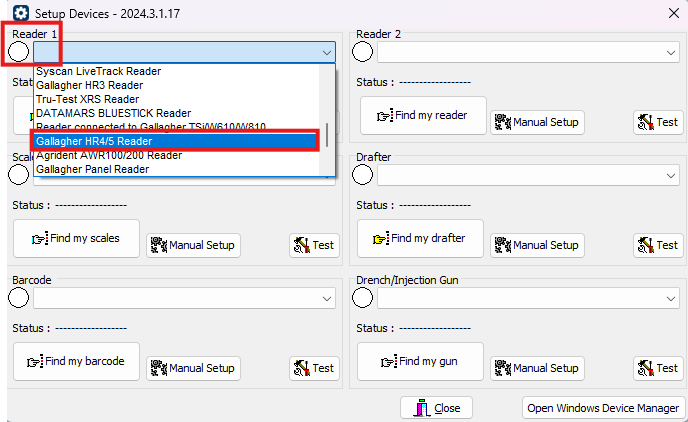Expand the Reader 2 dropdown arrow
Image resolution: width=688 pixels, height=422 pixels.
671,53
